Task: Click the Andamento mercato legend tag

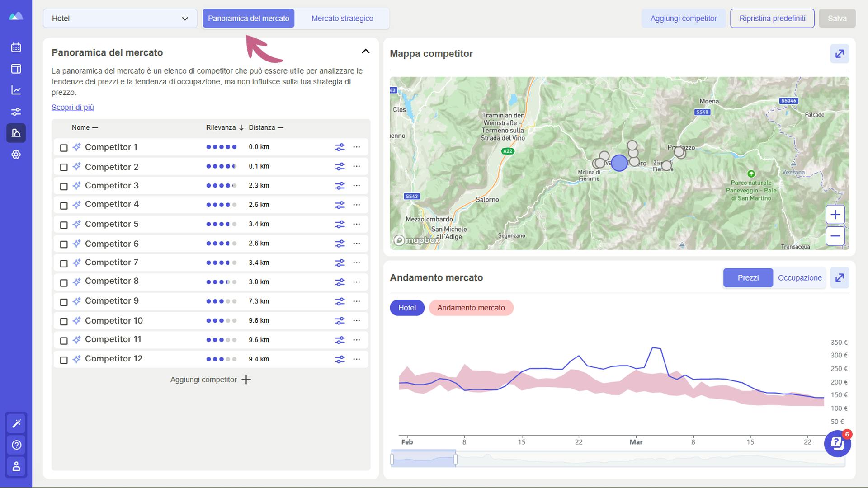Action: click(470, 307)
